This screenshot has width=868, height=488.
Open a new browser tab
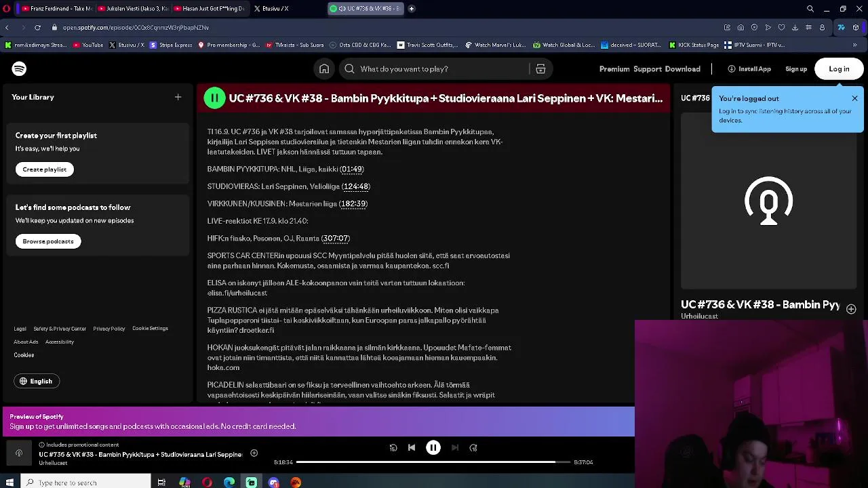point(412,8)
